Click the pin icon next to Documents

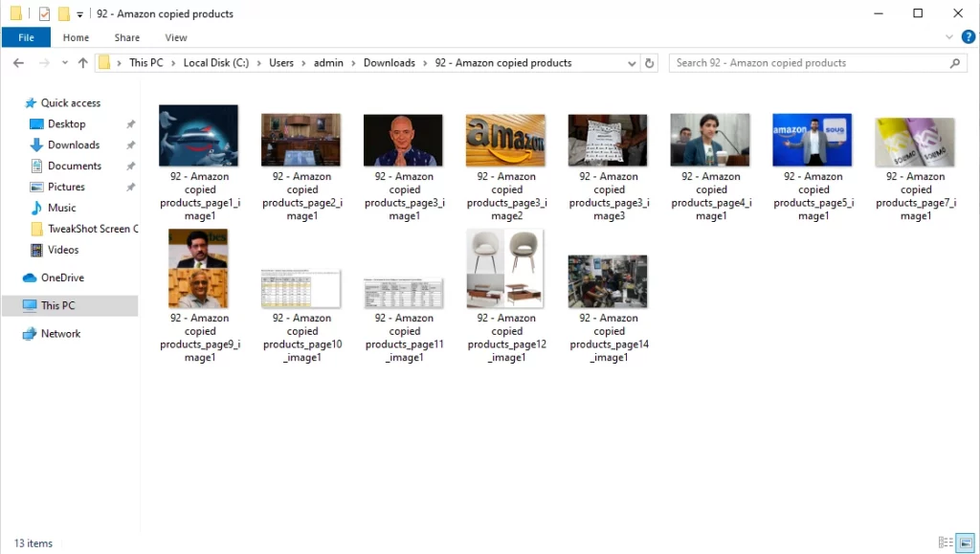[x=130, y=166]
